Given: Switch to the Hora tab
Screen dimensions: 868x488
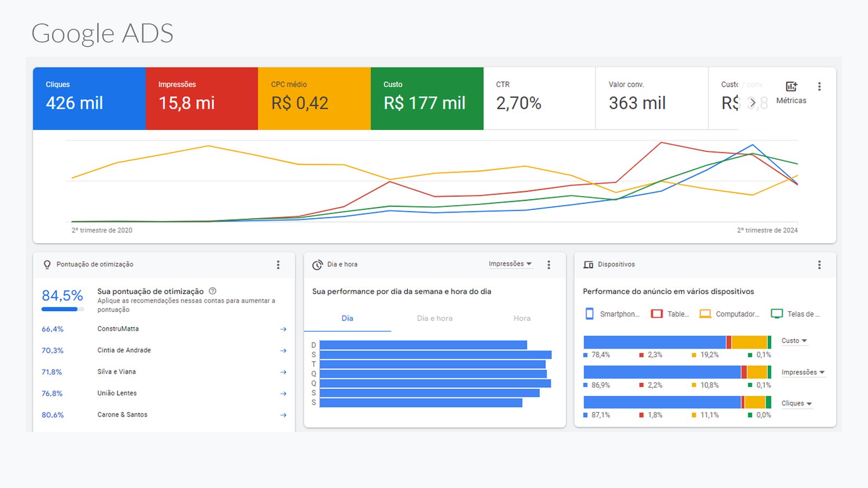Looking at the screenshot, I should (522, 318).
